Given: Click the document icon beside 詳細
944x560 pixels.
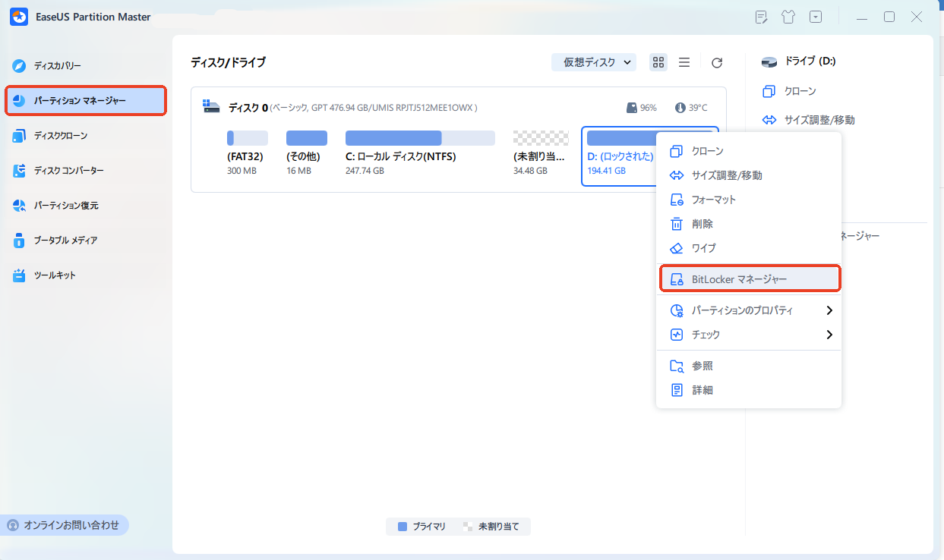Looking at the screenshot, I should tap(677, 390).
